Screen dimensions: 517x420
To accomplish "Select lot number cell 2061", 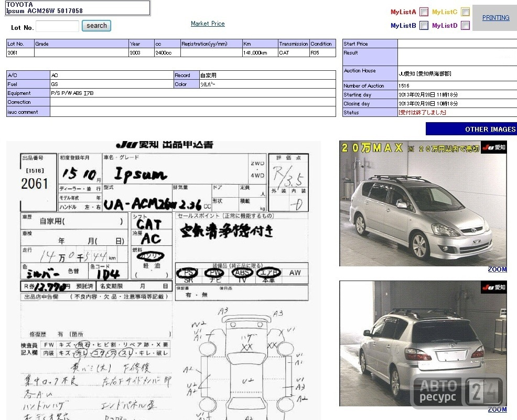I will click(20, 53).
